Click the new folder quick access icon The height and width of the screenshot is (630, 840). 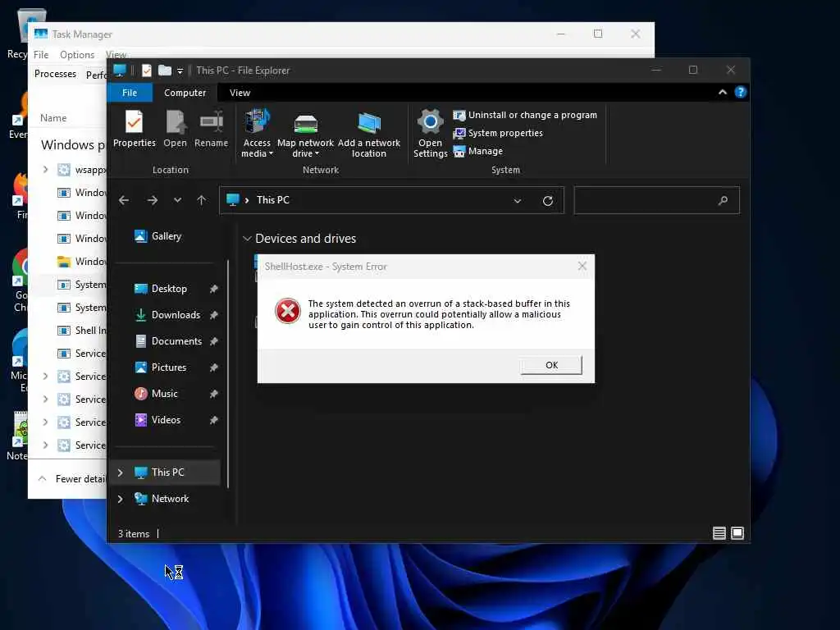(x=165, y=71)
